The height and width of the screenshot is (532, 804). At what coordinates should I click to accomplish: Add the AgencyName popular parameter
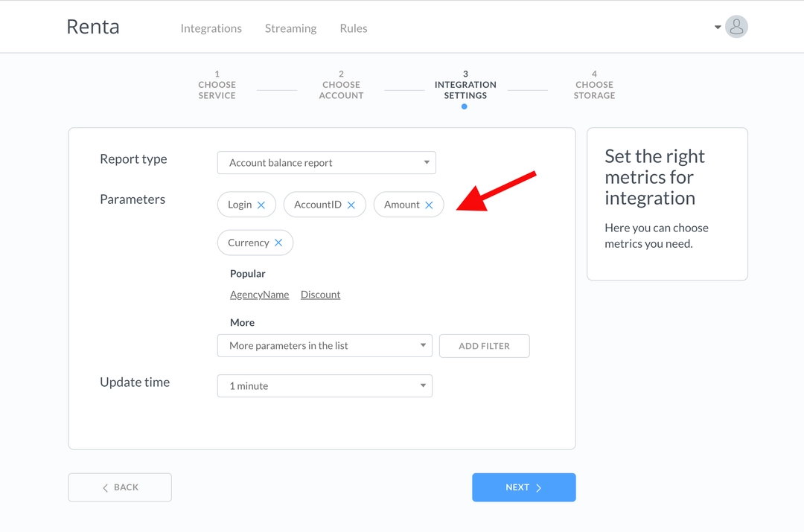click(260, 295)
